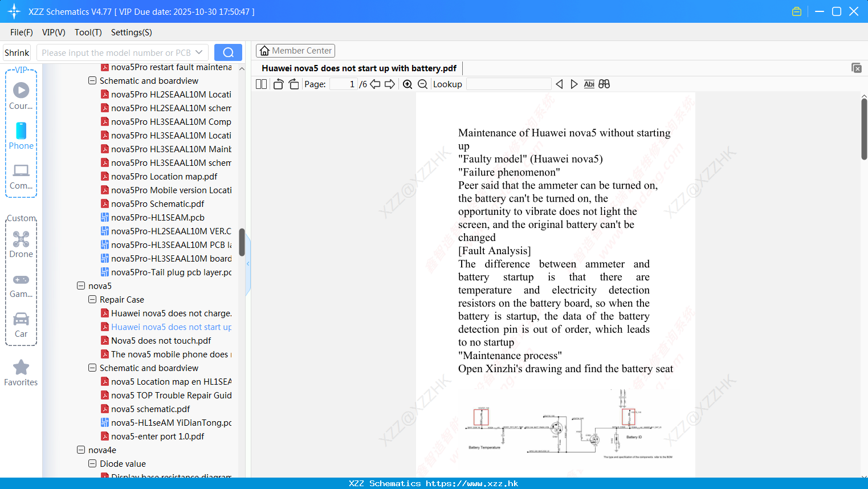868x489 pixels.
Task: Open the Member Center
Action: coord(295,51)
